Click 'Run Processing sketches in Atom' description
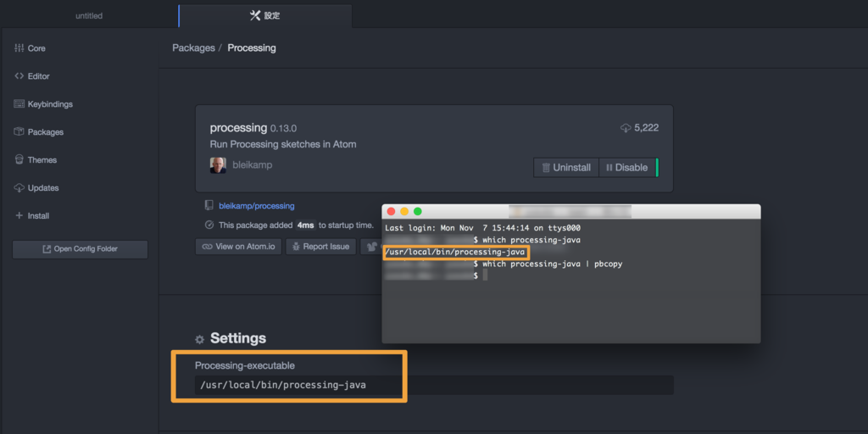Image resolution: width=868 pixels, height=434 pixels. point(283,144)
